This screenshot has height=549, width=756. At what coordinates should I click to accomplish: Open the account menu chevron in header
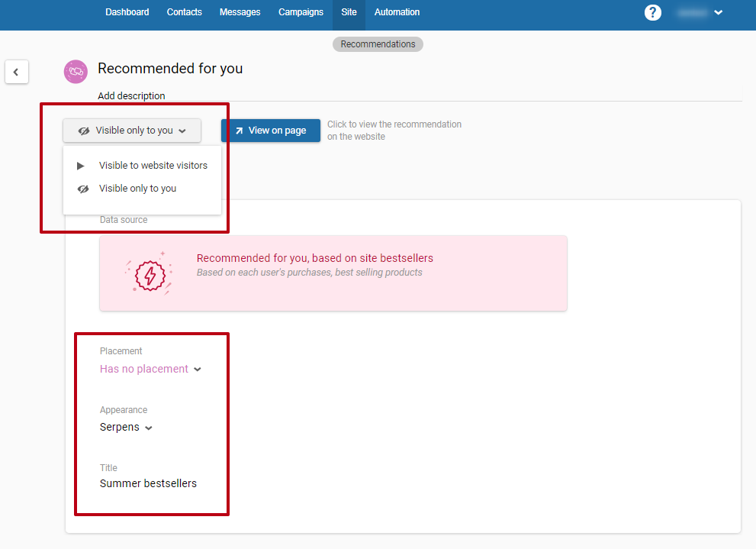pos(718,12)
